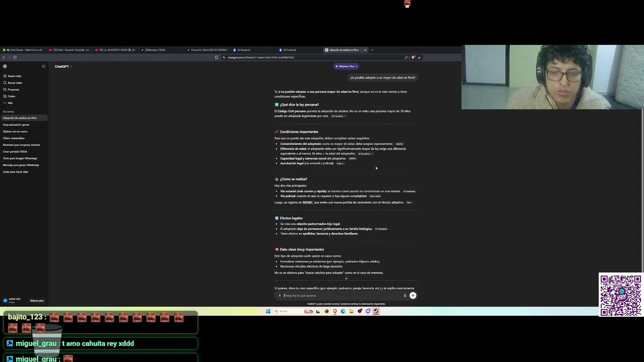Start a new chat with Nuevo chat
This screenshot has height=362, width=644.
click(x=12, y=76)
